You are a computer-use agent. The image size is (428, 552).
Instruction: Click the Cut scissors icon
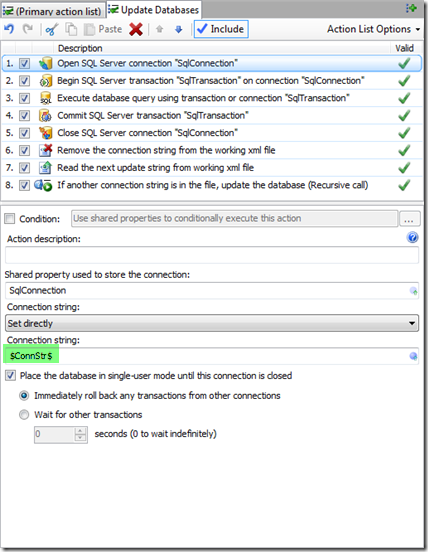click(52, 29)
